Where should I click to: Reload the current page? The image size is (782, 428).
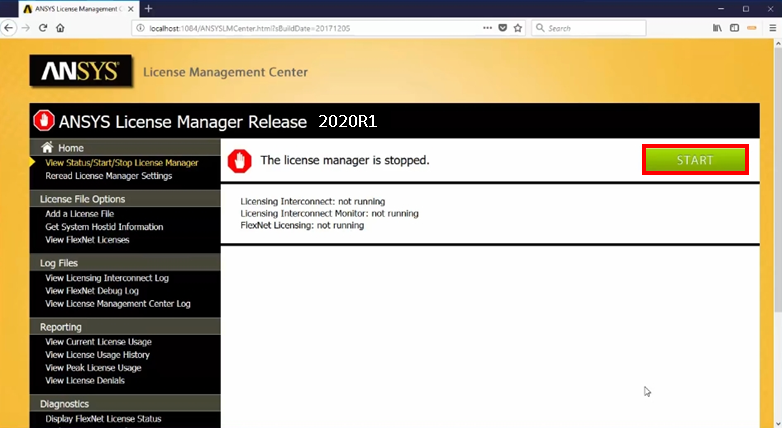coord(43,28)
